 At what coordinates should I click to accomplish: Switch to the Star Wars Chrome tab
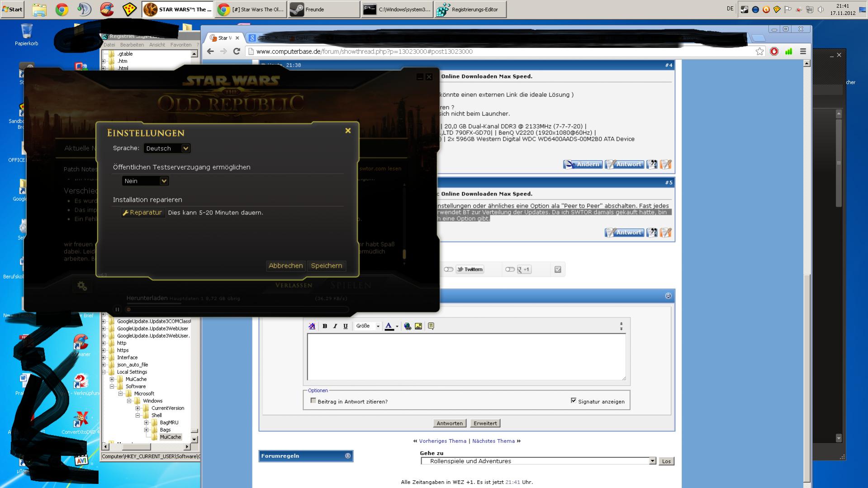pos(225,38)
